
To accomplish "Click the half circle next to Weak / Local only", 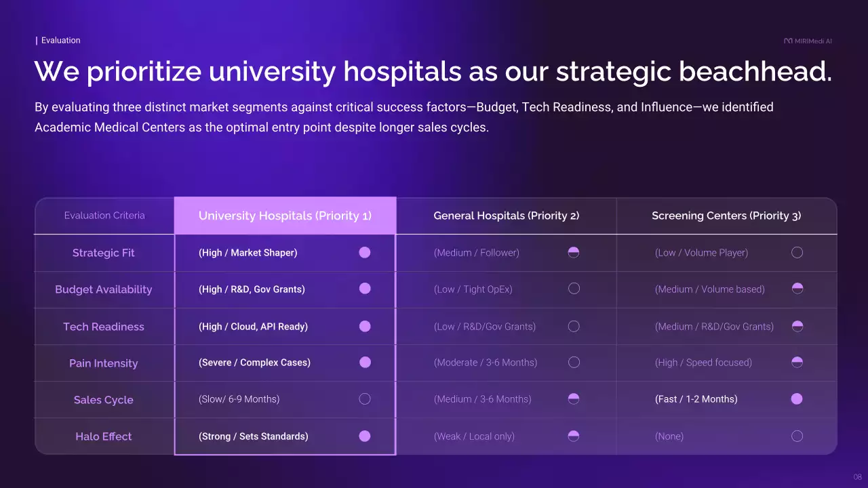I will click(x=574, y=436).
